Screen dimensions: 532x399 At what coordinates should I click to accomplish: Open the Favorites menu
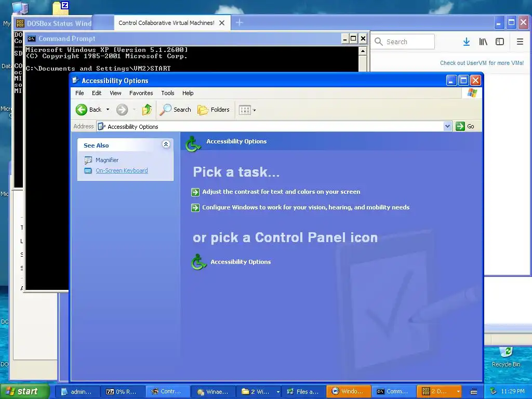click(x=141, y=93)
